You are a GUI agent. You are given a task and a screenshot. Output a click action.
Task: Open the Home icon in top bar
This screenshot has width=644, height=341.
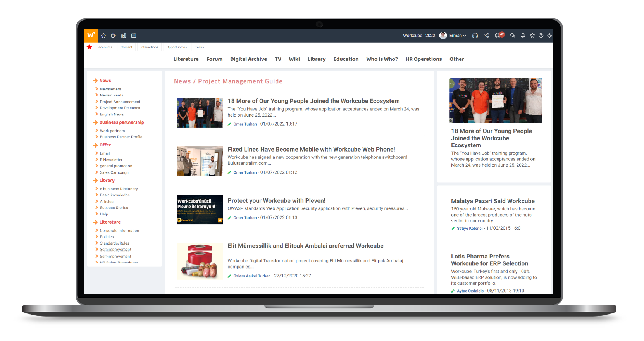[103, 36]
